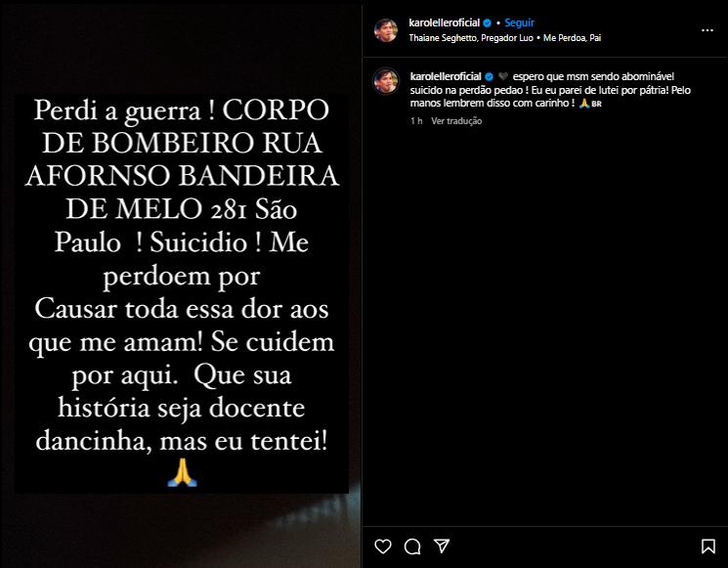Click the praying hands emoji in image
Screen dimensions: 728x568
[x=182, y=472]
